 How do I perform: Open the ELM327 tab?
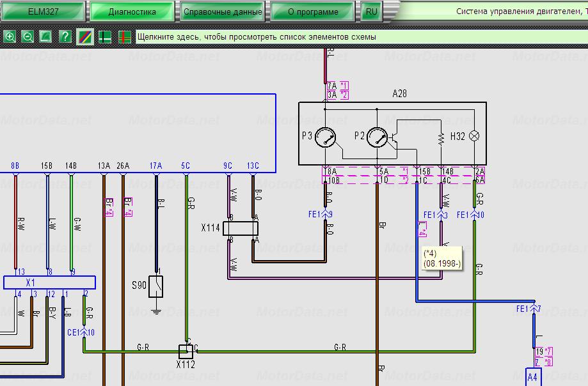[x=43, y=12]
